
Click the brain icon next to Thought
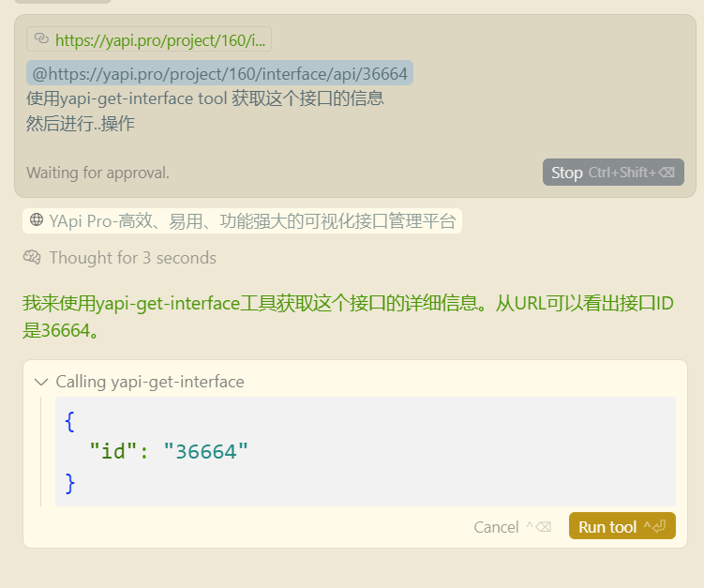(32, 258)
